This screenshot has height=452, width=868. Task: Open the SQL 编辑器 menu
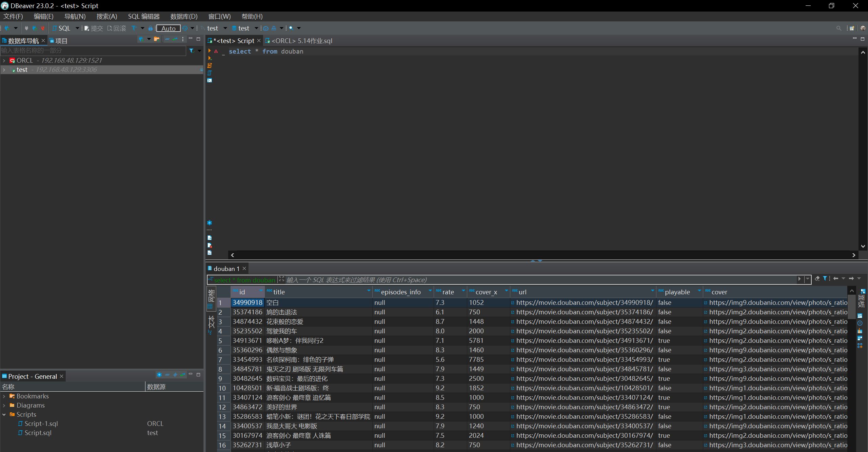click(x=144, y=16)
